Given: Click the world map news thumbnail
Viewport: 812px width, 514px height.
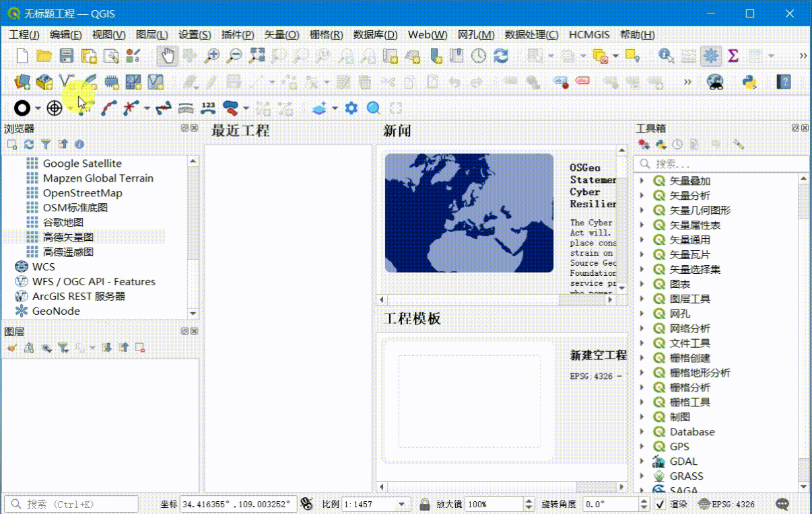Looking at the screenshot, I should click(x=469, y=213).
